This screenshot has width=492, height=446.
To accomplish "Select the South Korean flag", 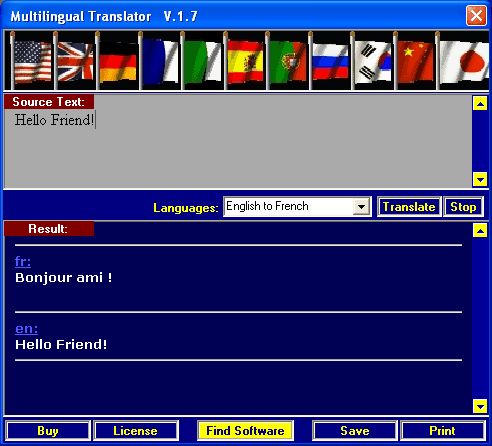I will (373, 61).
